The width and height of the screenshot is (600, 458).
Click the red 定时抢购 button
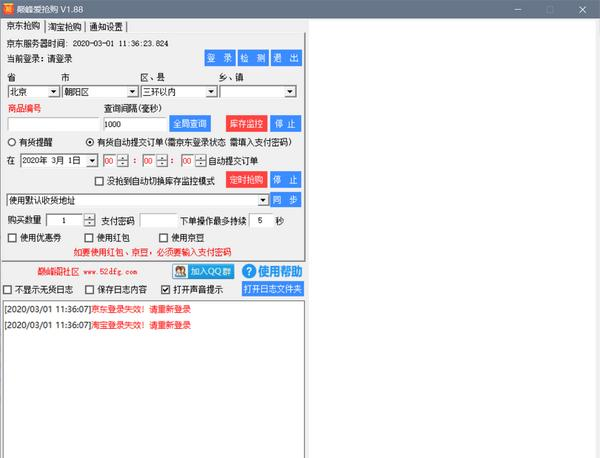pyautogui.click(x=246, y=179)
